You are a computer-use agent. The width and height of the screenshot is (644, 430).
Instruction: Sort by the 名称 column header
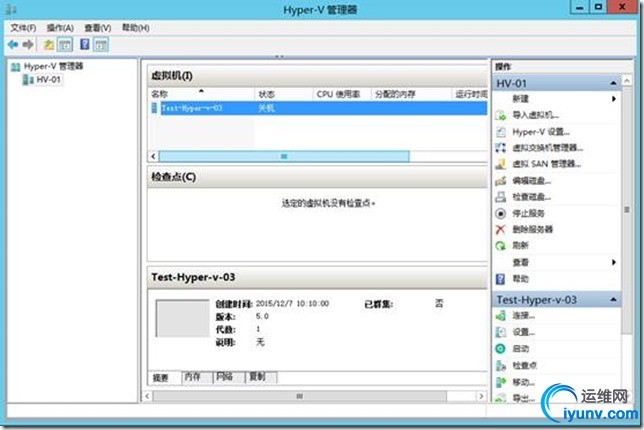(201, 94)
